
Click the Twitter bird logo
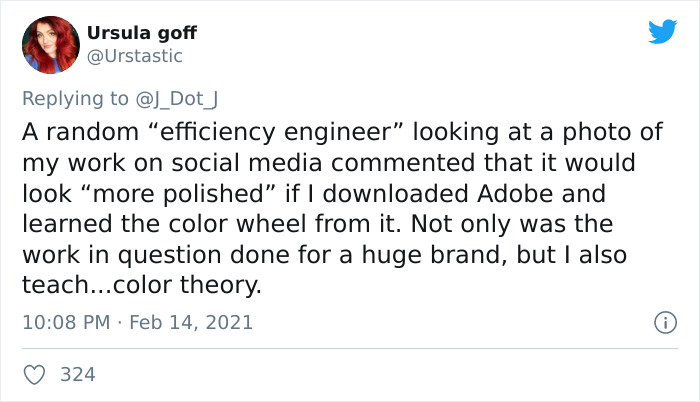point(662,32)
